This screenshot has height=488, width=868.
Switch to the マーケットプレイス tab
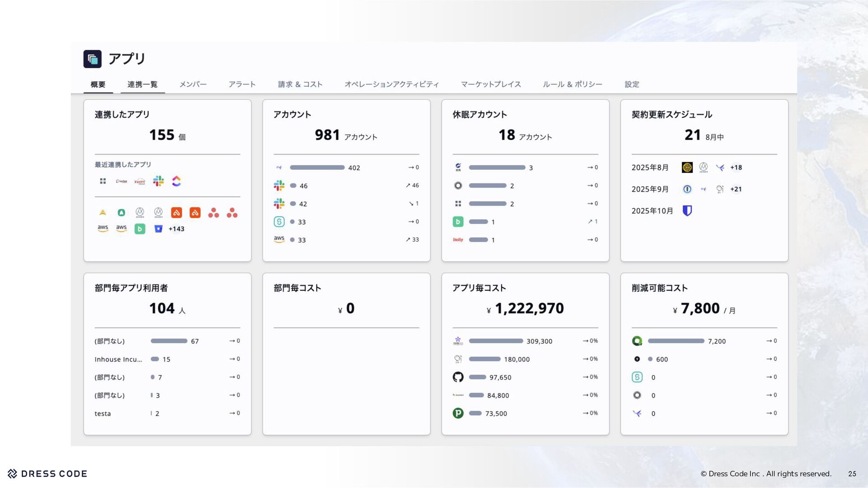tap(491, 84)
